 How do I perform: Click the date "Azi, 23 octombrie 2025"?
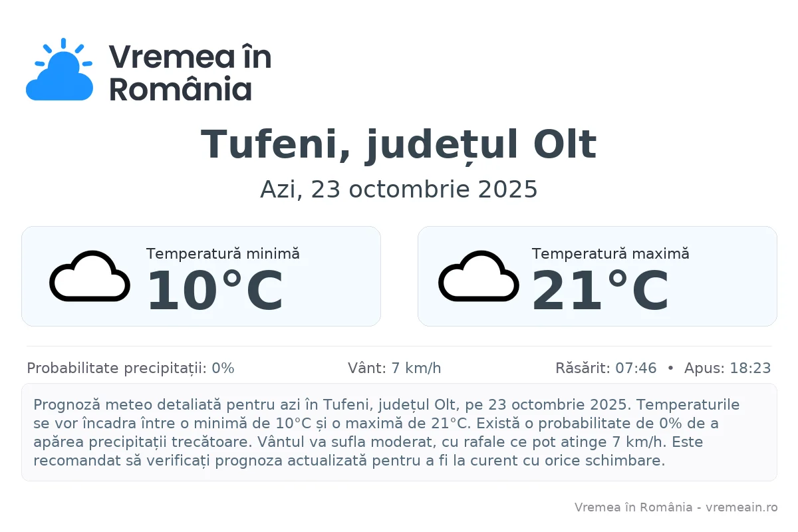pos(398,190)
